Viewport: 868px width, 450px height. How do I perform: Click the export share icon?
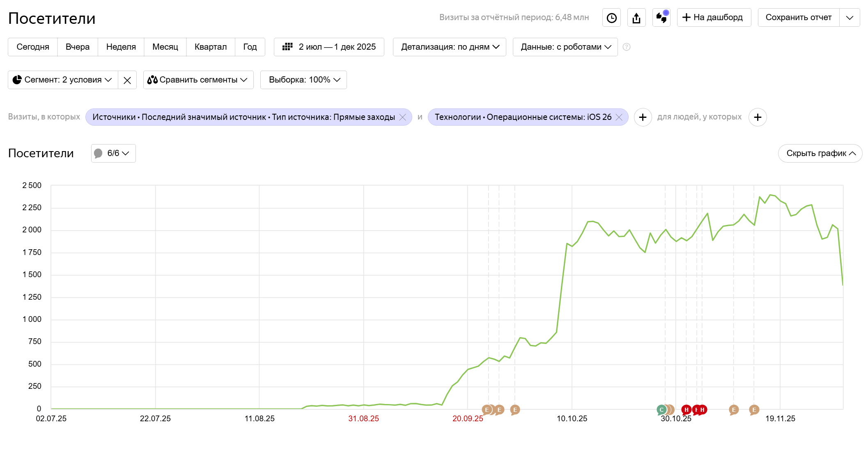tap(636, 18)
